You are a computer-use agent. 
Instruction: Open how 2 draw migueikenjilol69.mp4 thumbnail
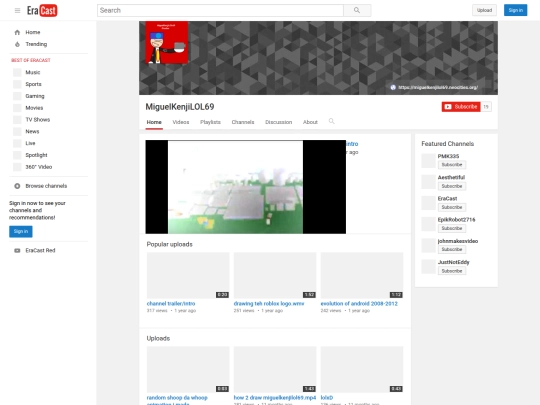coord(275,370)
